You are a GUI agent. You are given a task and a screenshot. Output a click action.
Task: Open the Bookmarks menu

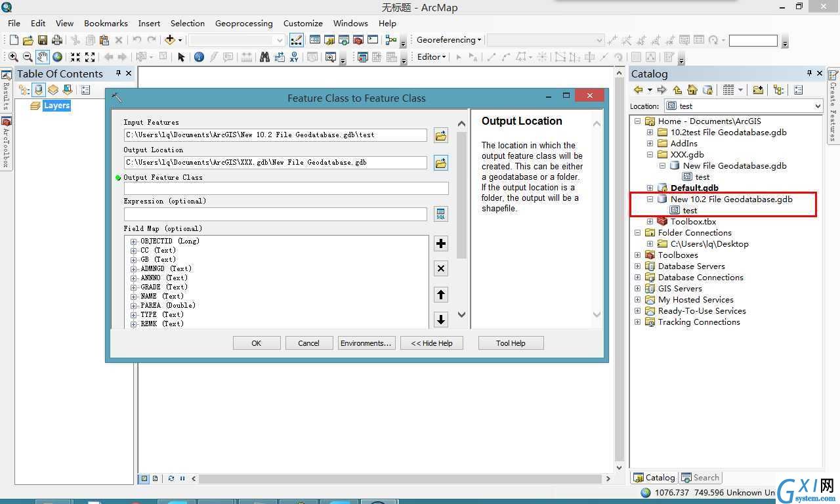pos(106,23)
